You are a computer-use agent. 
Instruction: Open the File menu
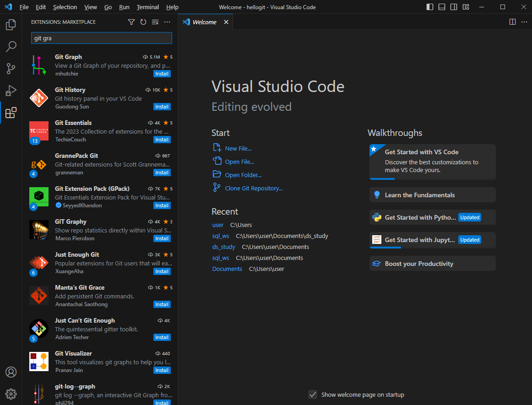(x=24, y=7)
